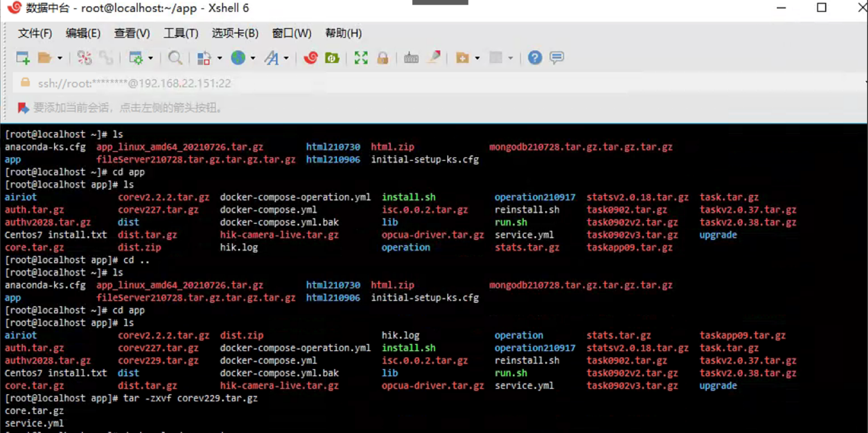
Task: Click the New Session icon
Action: click(x=22, y=58)
